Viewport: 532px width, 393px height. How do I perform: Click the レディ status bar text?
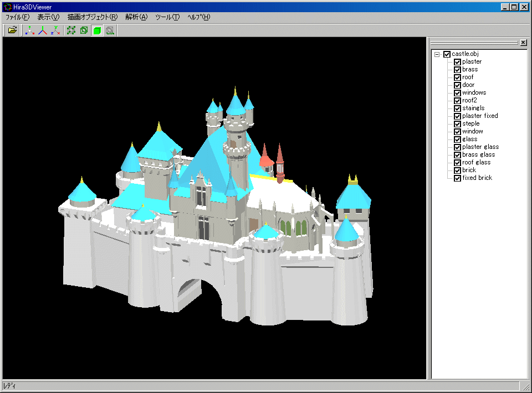(9, 386)
